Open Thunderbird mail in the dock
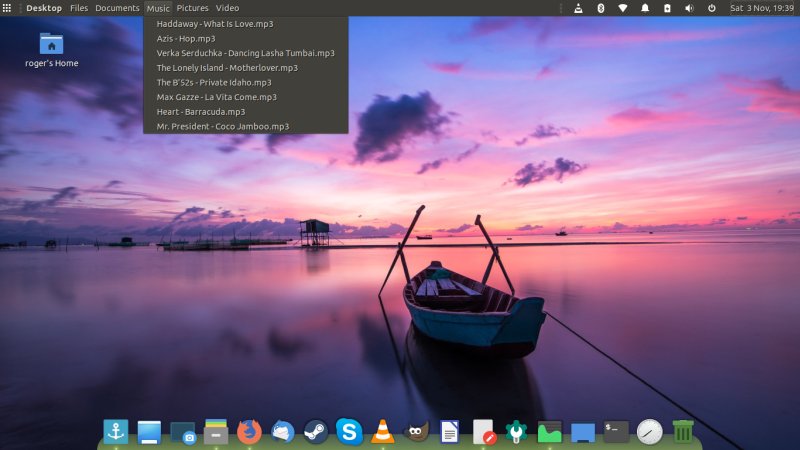This screenshot has height=450, width=800. [x=283, y=432]
